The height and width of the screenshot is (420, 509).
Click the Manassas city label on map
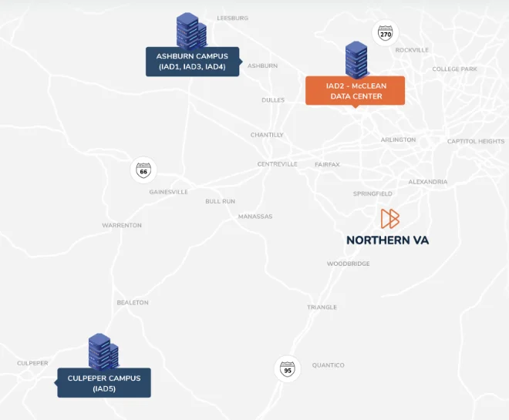coord(255,217)
